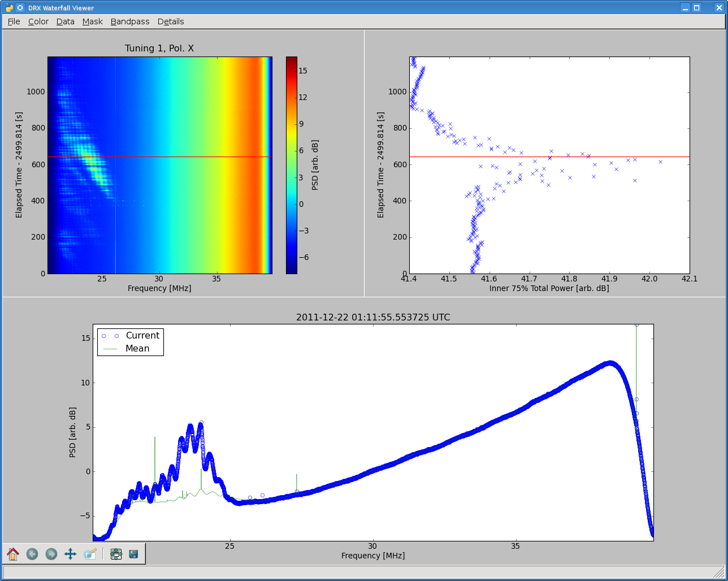728x581 pixels.
Task: Expand the Bandpass menu
Action: click(x=130, y=21)
